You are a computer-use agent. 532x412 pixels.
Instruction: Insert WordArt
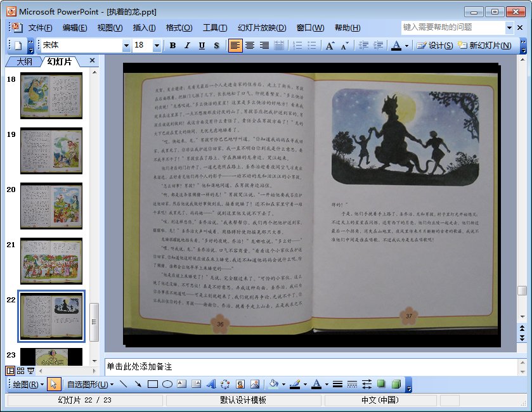pyautogui.click(x=211, y=384)
